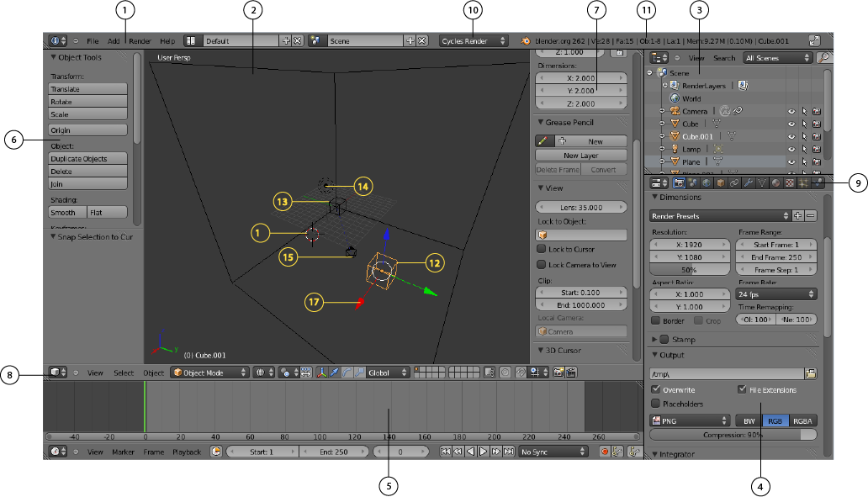Enable Lock to Cursor checkbox
The width and height of the screenshot is (868, 497).
tap(542, 249)
